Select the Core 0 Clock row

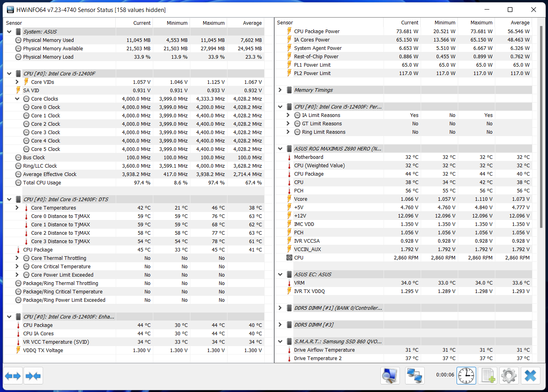click(x=134, y=107)
